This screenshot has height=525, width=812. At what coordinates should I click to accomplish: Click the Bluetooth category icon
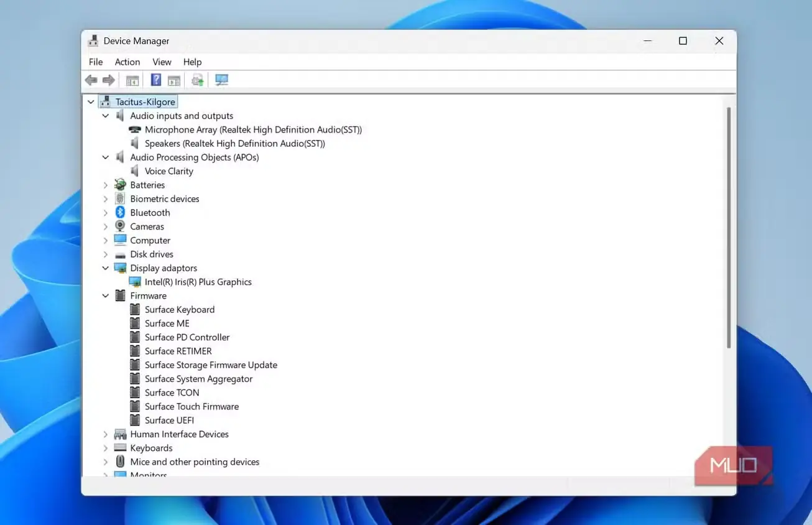click(x=120, y=213)
